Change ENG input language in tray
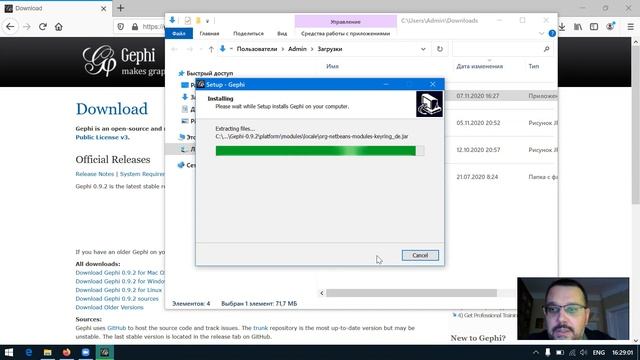 click(x=599, y=352)
